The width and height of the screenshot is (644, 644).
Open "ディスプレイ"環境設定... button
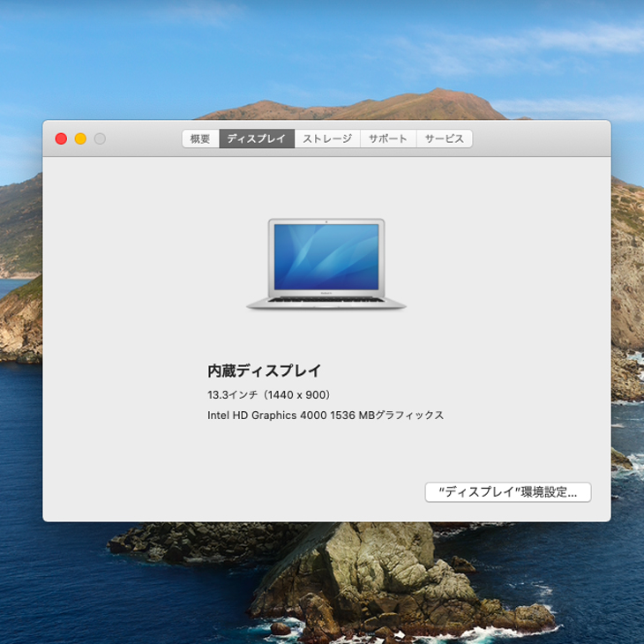coord(508,492)
